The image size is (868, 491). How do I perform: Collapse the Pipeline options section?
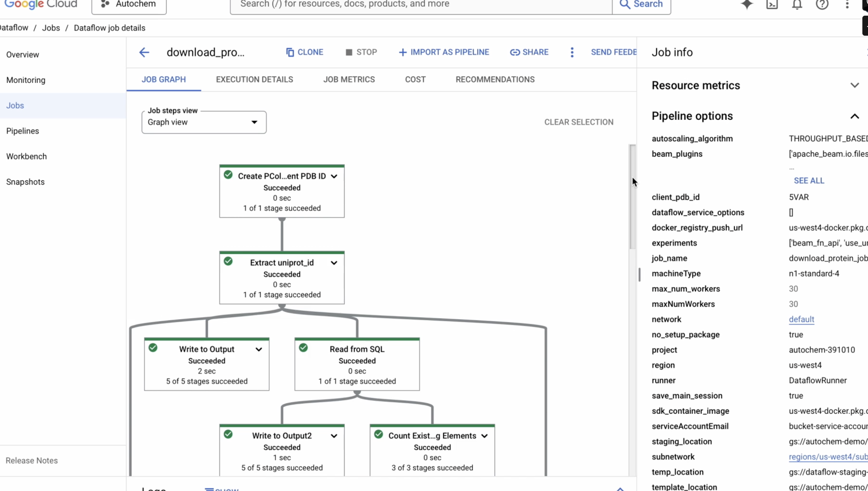pos(854,116)
